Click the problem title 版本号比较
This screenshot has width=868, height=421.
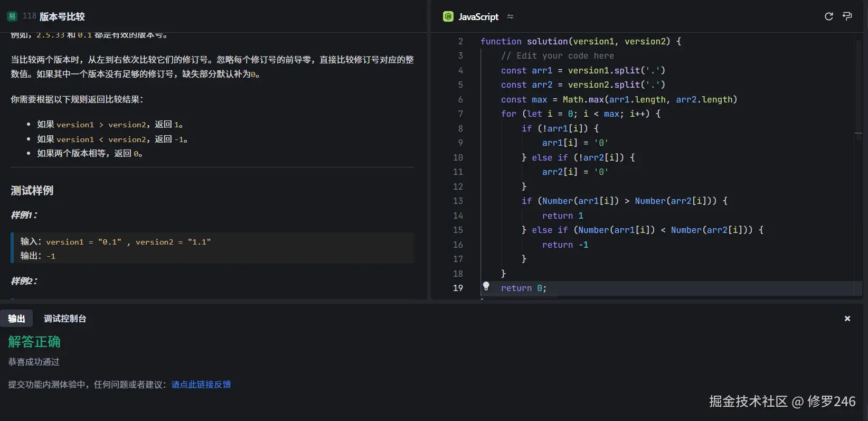(62, 16)
